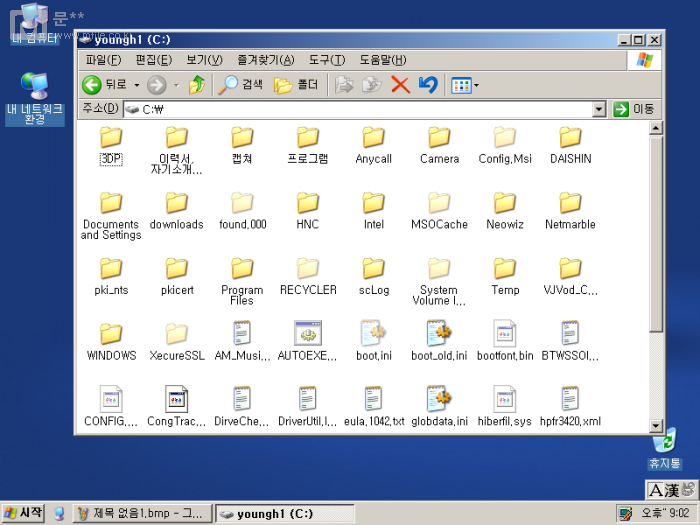Click the 이동 go button
Screen dimensions: 700x525
point(634,109)
